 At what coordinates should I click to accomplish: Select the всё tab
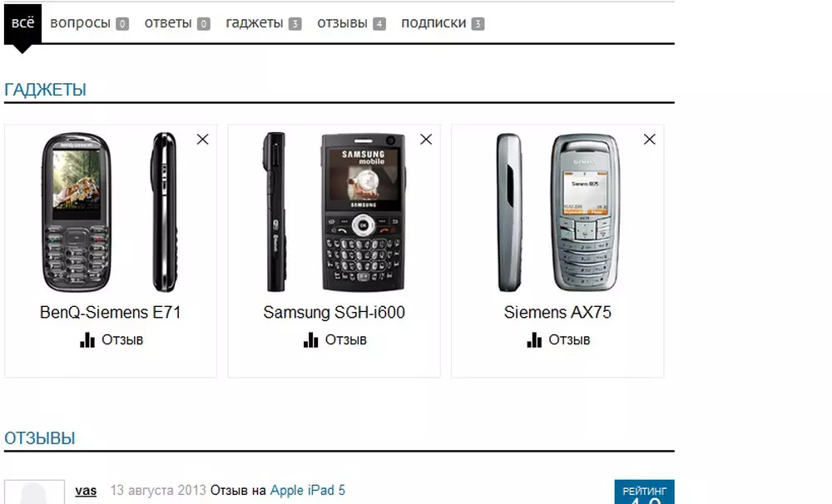(22, 23)
